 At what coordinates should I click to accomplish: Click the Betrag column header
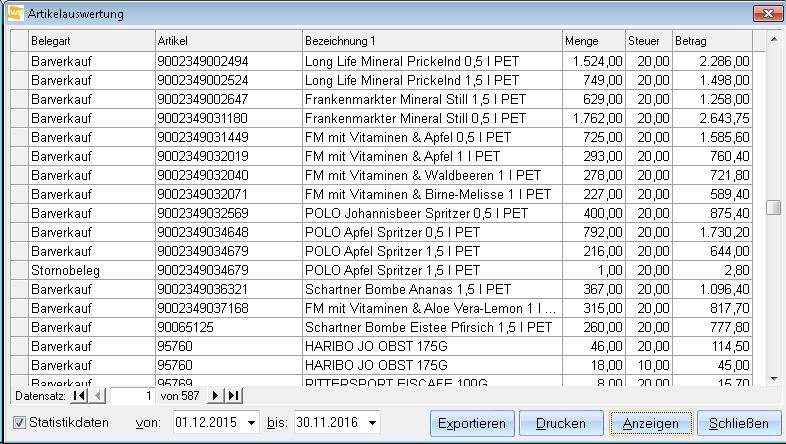coord(712,41)
